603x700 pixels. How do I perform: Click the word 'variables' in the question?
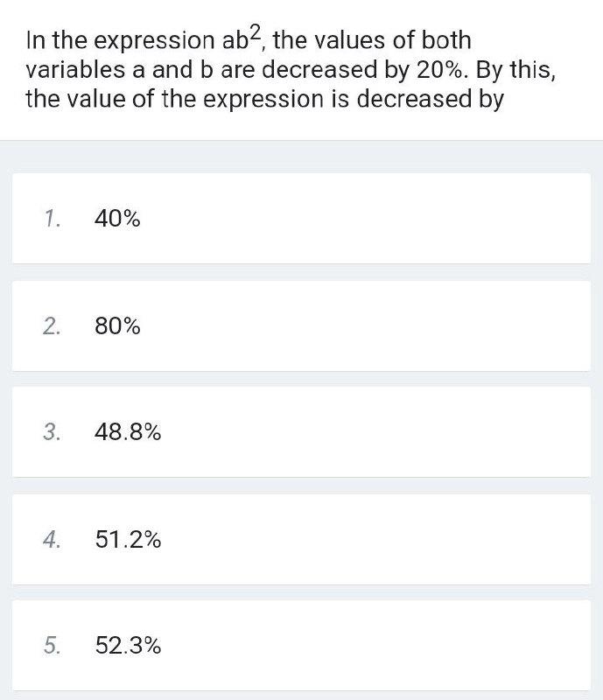[x=74, y=70]
